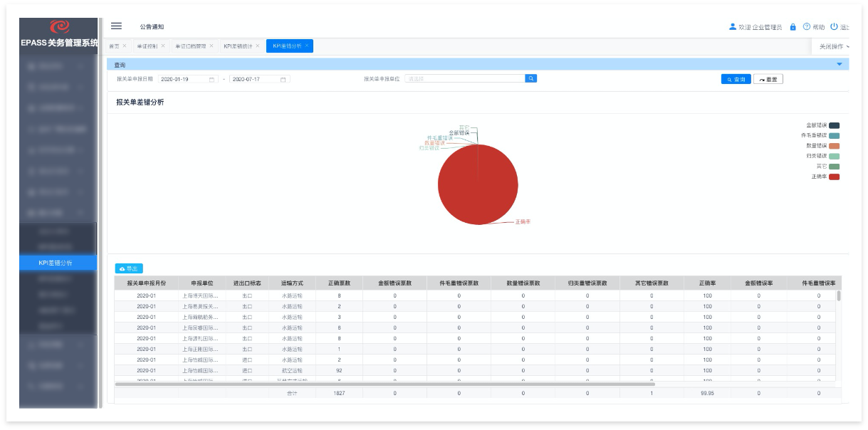Close the 首页 tab with its X
This screenshot has height=430, width=868.
(x=125, y=46)
